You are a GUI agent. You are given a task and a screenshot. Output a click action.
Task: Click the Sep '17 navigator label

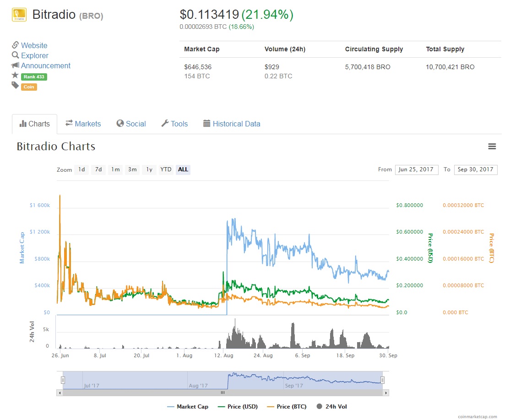tap(294, 386)
